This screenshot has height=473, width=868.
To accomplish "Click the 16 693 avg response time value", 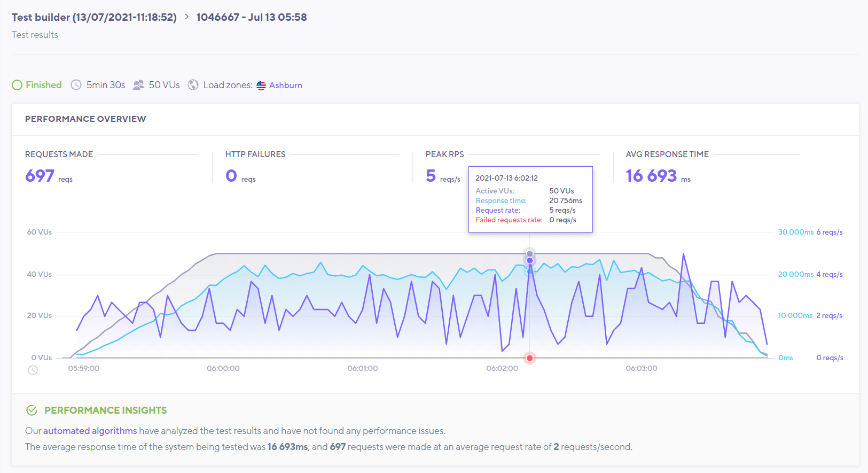I will pyautogui.click(x=651, y=176).
